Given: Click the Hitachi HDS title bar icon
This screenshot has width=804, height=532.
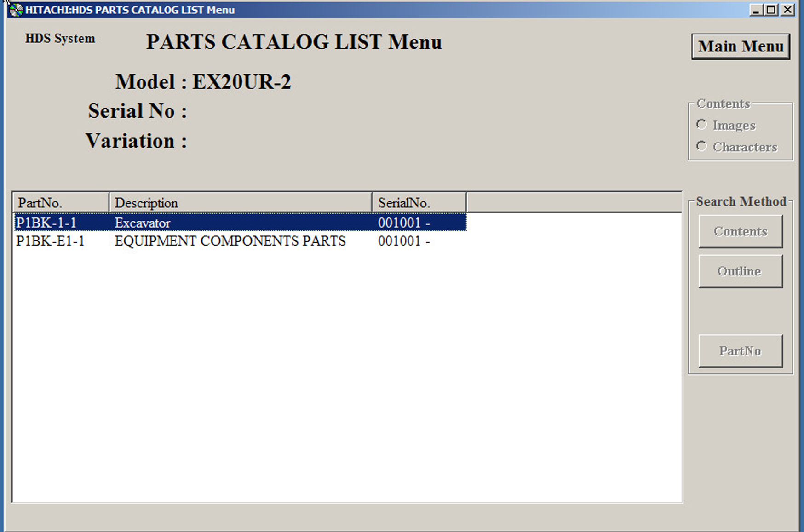Looking at the screenshot, I should coord(16,10).
